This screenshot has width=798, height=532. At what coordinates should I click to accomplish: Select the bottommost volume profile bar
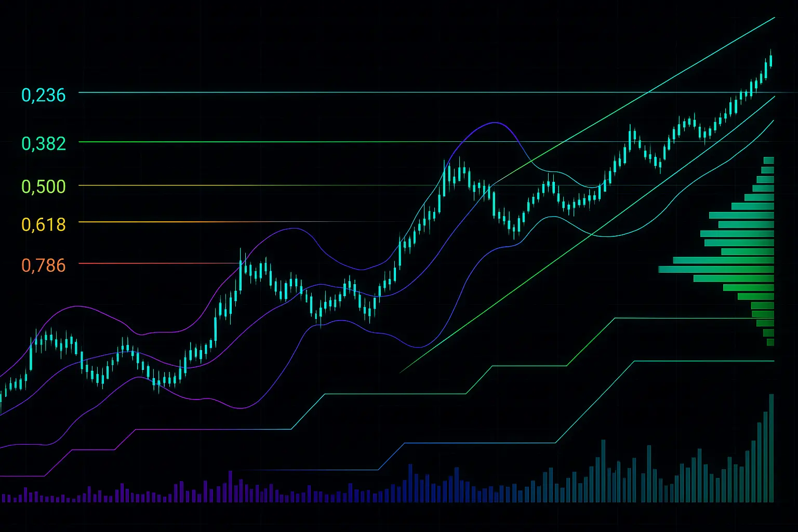pos(770,342)
